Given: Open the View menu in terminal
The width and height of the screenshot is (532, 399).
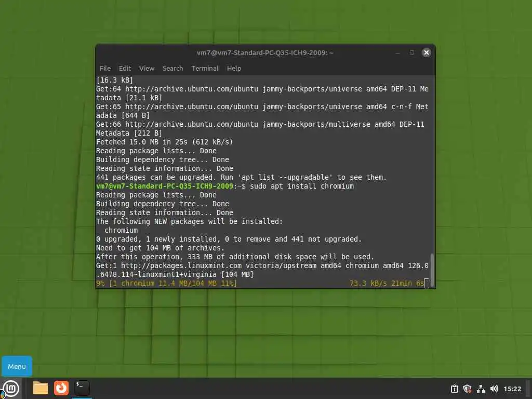Looking at the screenshot, I should coord(147,68).
